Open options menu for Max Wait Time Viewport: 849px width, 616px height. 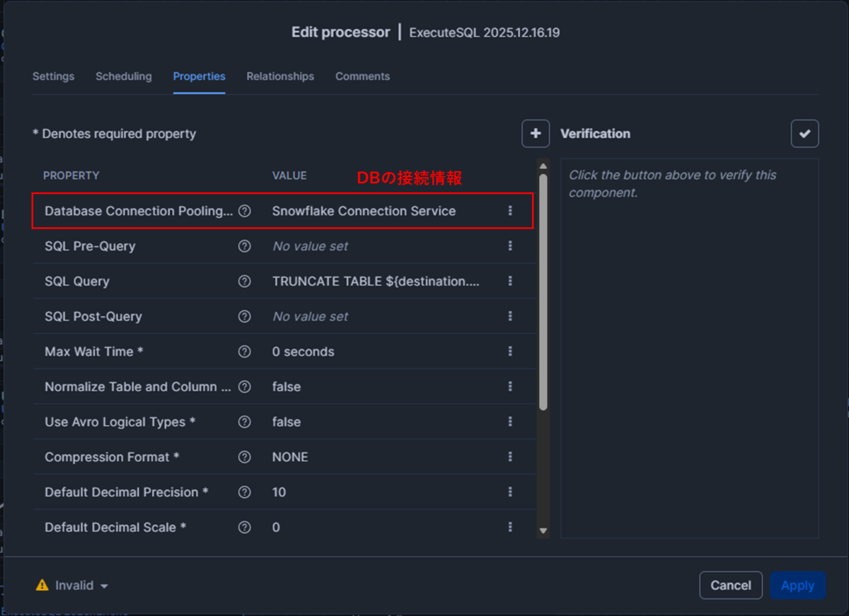tap(510, 351)
